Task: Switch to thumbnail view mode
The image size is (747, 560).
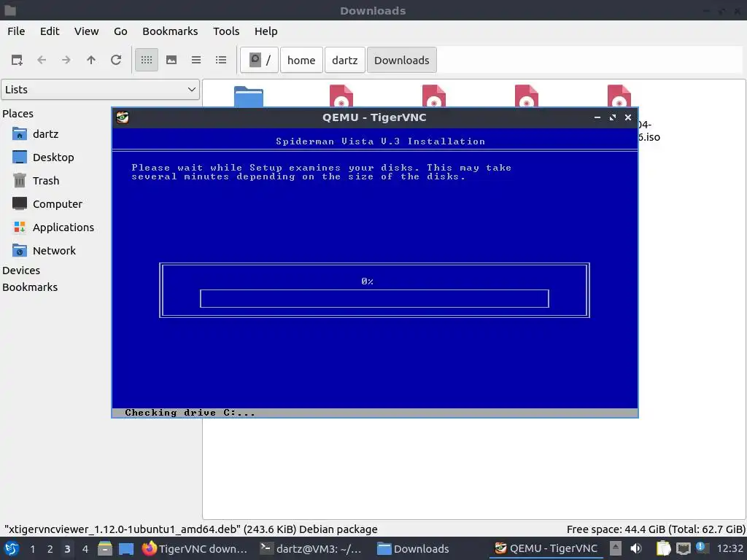Action: tap(171, 60)
